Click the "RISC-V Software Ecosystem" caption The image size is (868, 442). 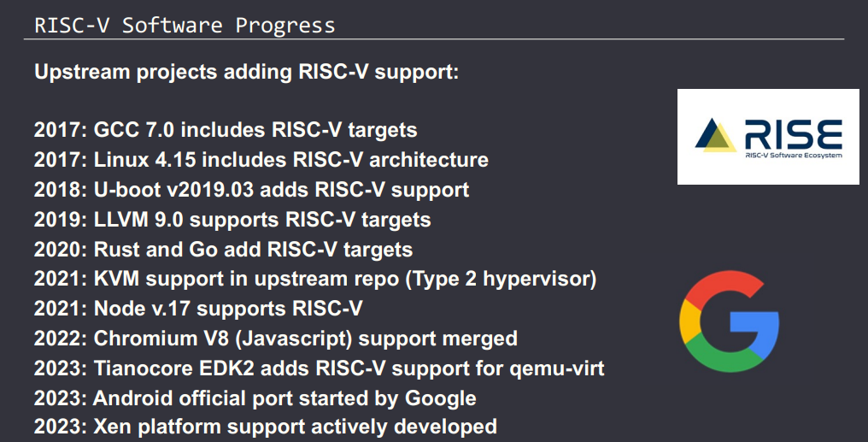pyautogui.click(x=794, y=156)
